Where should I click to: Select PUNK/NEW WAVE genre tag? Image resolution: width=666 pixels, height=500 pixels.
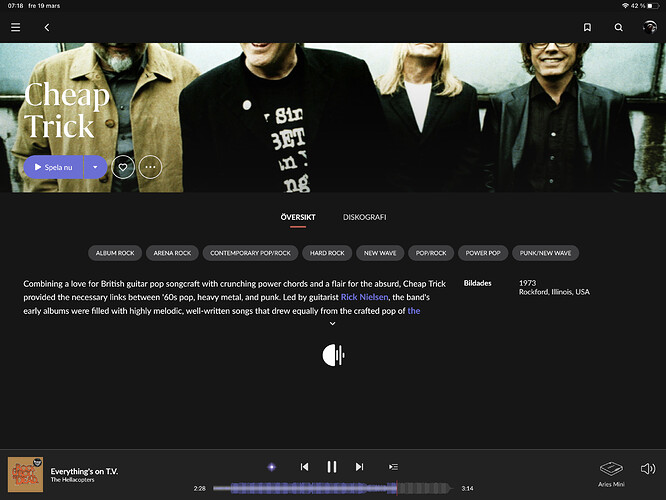pyautogui.click(x=545, y=253)
